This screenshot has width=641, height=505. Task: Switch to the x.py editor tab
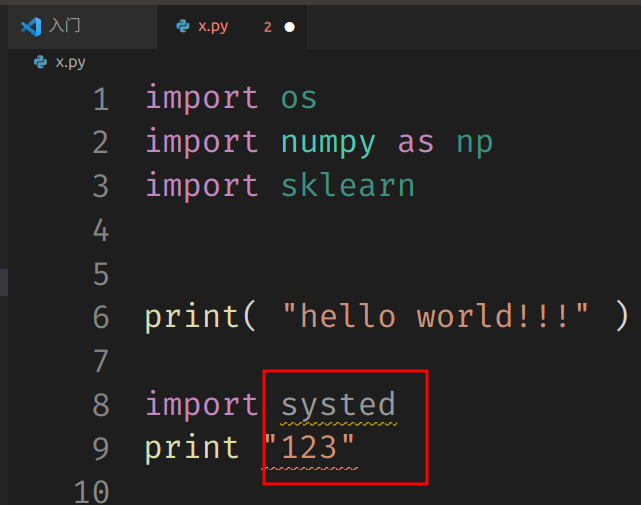point(232,27)
